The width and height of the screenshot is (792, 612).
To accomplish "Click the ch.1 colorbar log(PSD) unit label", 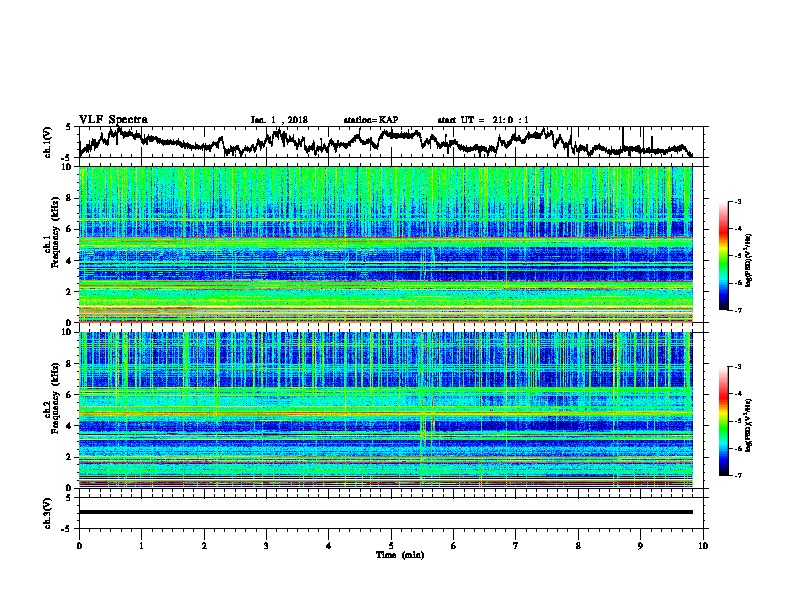I will (x=749, y=260).
